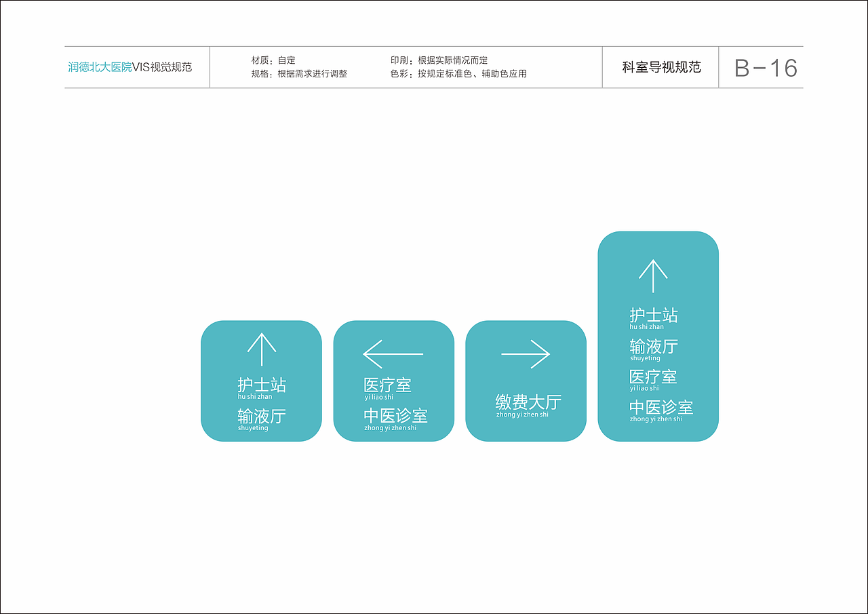Image resolution: width=868 pixels, height=614 pixels.
Task: Select the blue 润德北大医院 logo text
Action: (100, 67)
